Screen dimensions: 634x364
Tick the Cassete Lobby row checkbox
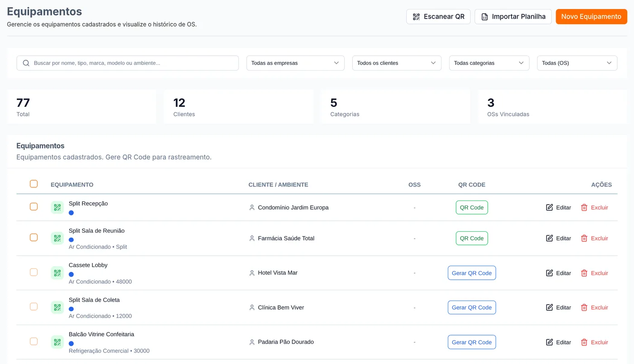[34, 272]
